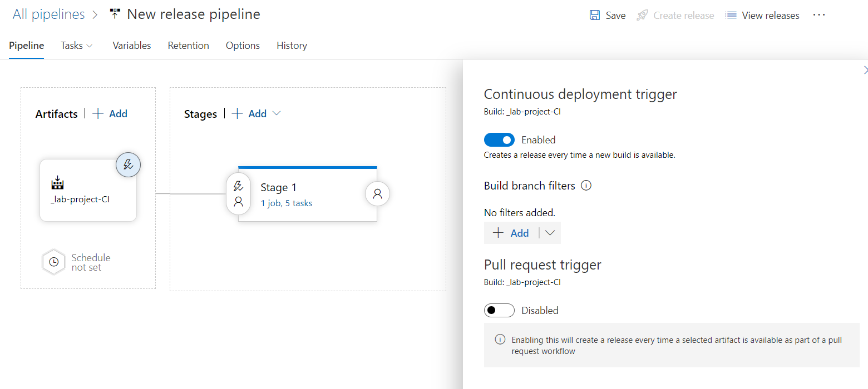Click the Schedule clock icon
This screenshot has width=868, height=389.
(x=54, y=262)
